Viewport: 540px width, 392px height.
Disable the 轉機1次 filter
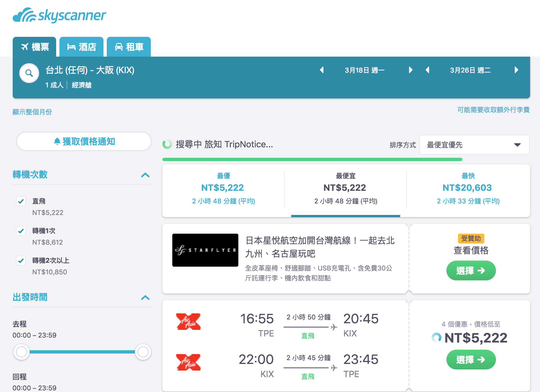click(21, 231)
